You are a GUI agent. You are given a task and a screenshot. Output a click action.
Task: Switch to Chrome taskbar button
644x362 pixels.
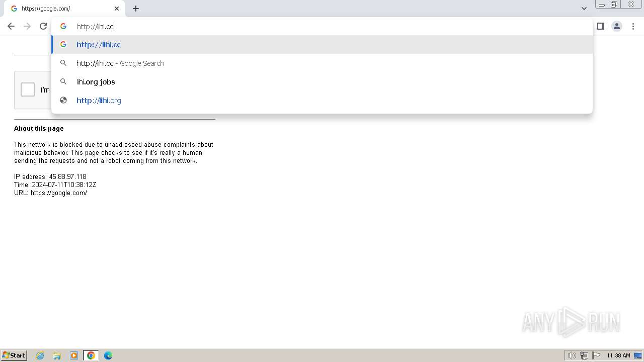91,355
